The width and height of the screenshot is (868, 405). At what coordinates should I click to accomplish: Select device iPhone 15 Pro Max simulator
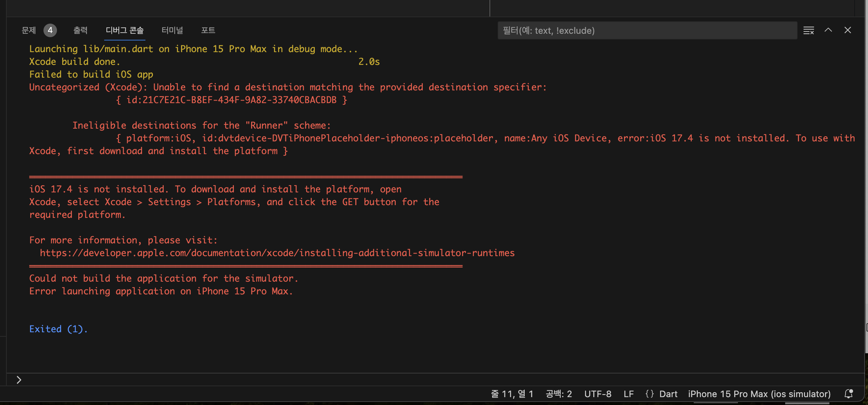coord(759,394)
